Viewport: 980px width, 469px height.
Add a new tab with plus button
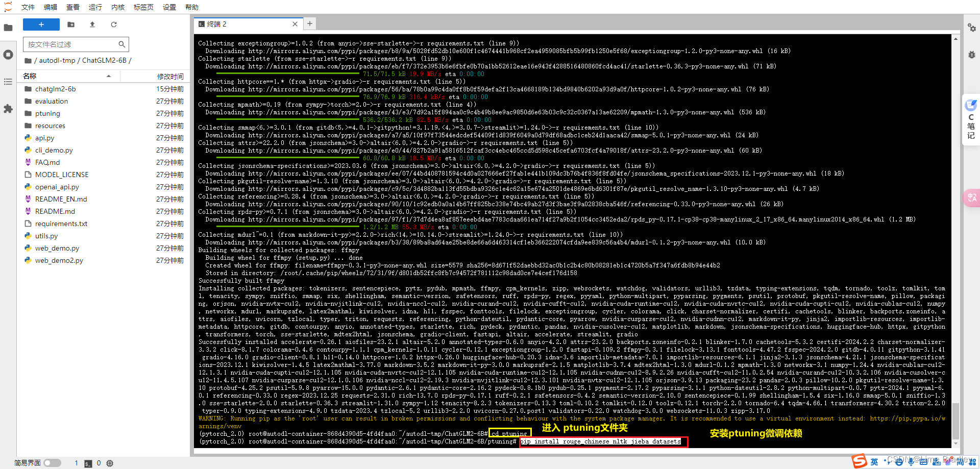310,23
